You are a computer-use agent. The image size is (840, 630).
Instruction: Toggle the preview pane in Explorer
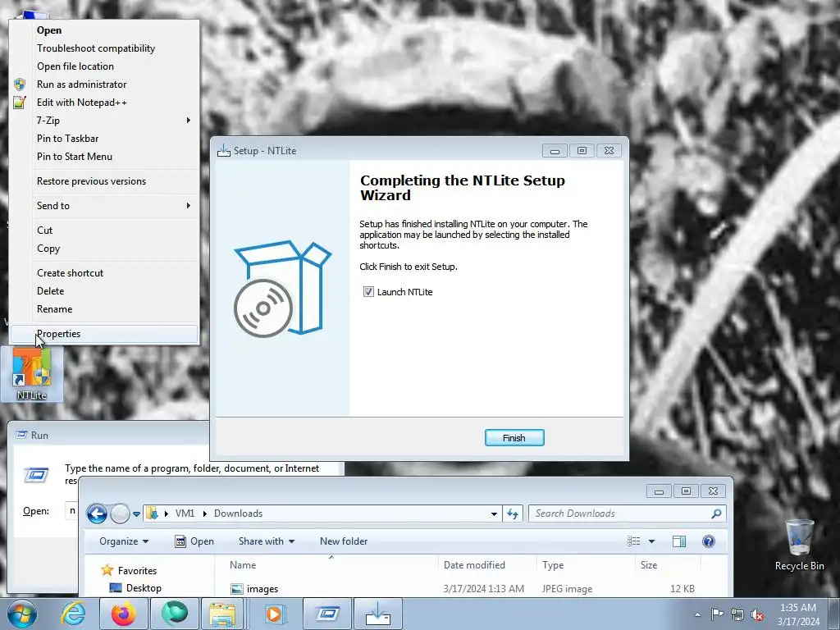coord(678,541)
